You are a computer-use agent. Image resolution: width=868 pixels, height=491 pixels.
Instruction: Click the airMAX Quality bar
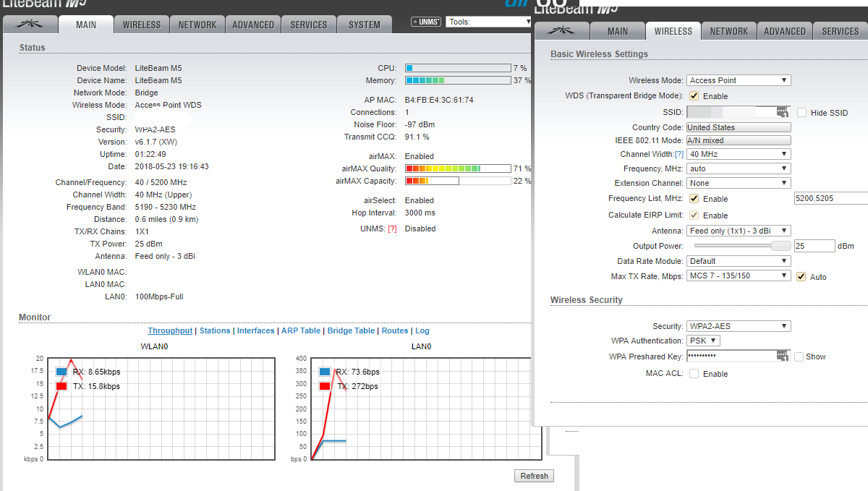coord(458,168)
